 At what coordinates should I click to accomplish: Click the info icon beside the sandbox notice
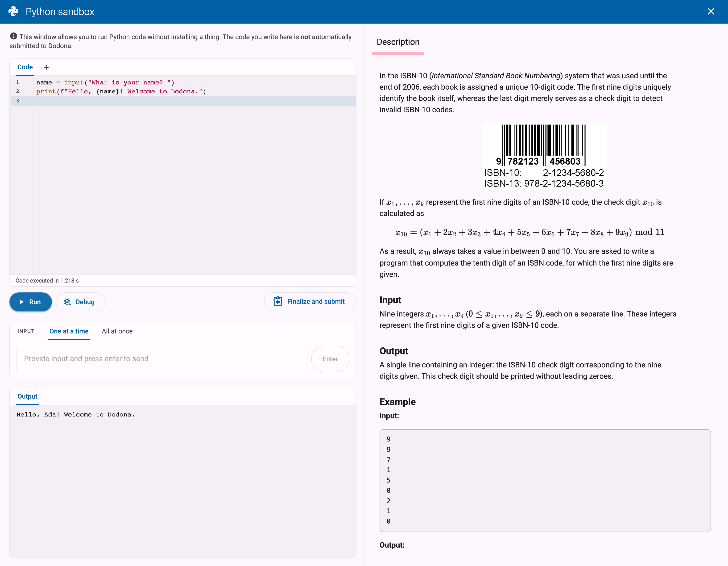pyautogui.click(x=13, y=36)
